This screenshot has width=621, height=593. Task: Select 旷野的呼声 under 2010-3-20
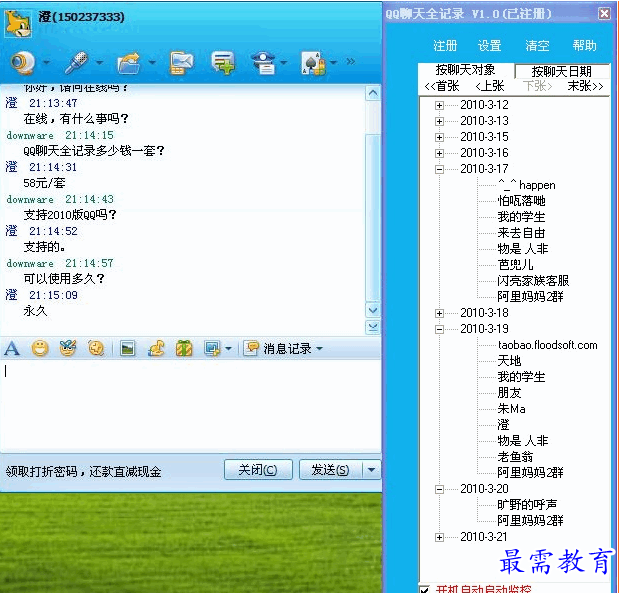point(527,505)
